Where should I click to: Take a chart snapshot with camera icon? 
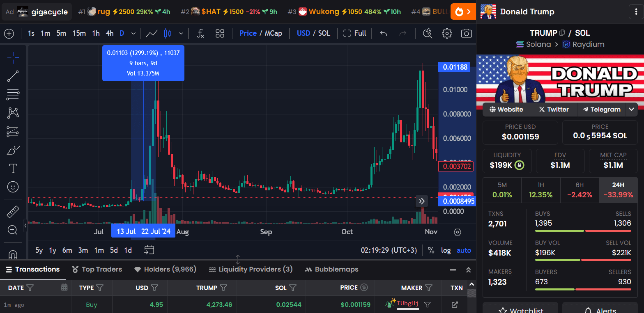[x=466, y=33]
